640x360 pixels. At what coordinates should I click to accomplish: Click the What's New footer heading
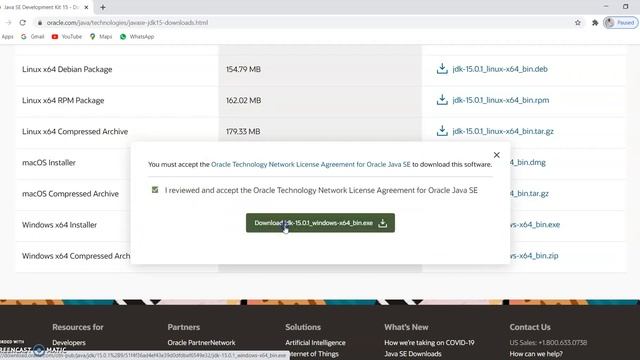coord(406,327)
